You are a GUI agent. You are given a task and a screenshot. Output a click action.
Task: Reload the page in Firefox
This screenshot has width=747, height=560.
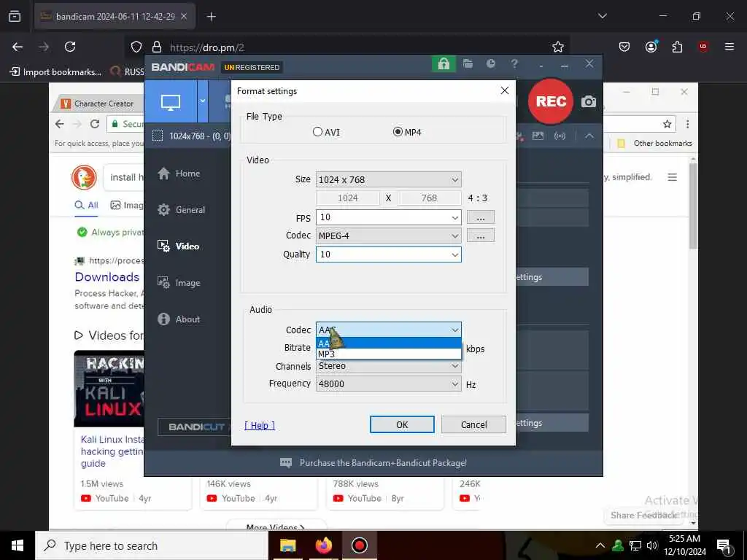pyautogui.click(x=70, y=47)
